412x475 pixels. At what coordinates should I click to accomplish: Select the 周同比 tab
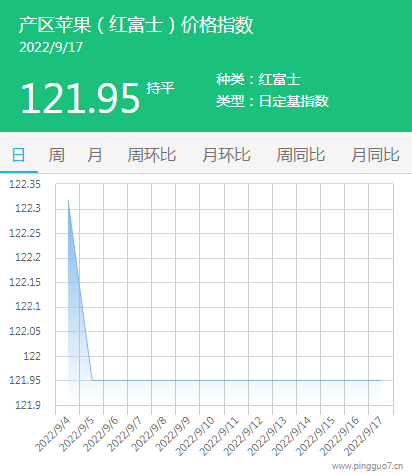pyautogui.click(x=301, y=155)
